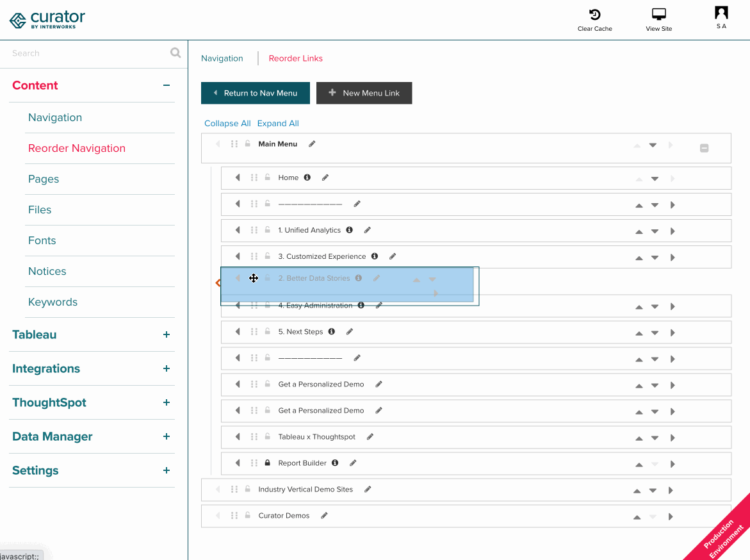Click the Curator by InterWorks logo
This screenshot has width=750, height=560.
[x=47, y=20]
